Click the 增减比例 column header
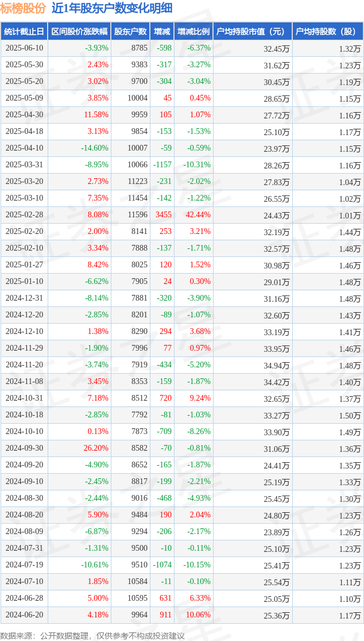 click(x=193, y=31)
